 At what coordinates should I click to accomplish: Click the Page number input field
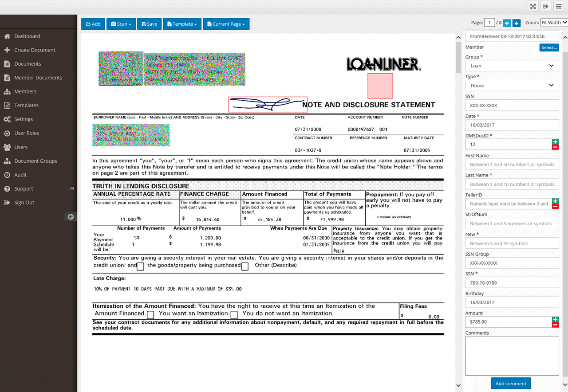(489, 23)
